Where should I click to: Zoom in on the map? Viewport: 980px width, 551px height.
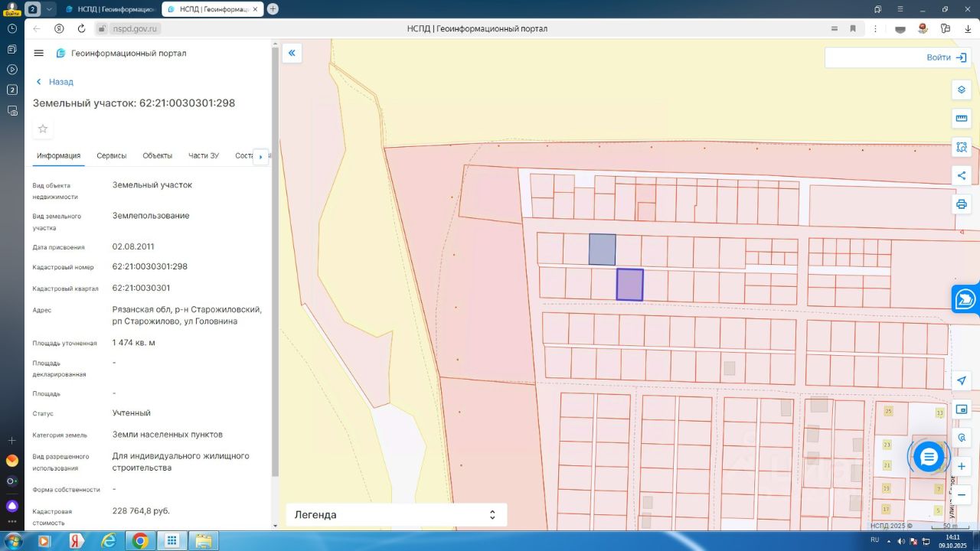coord(962,466)
